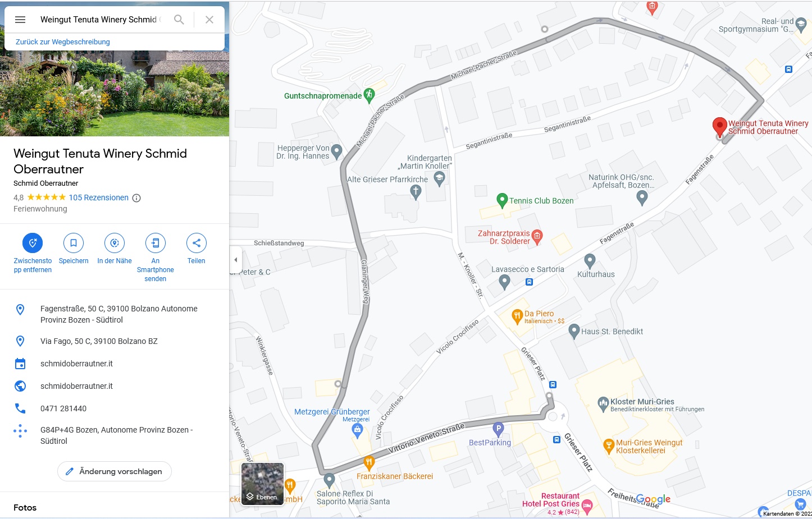The width and height of the screenshot is (812, 519).
Task: Clear the search with the X icon
Action: pyautogui.click(x=209, y=20)
